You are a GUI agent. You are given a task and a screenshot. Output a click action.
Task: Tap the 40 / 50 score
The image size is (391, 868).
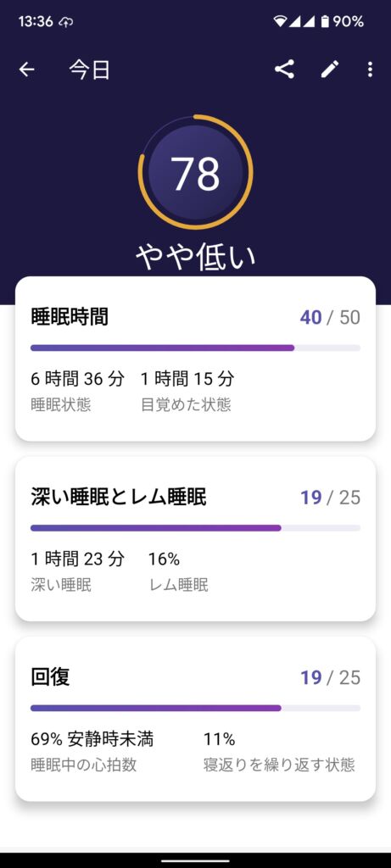tap(330, 318)
